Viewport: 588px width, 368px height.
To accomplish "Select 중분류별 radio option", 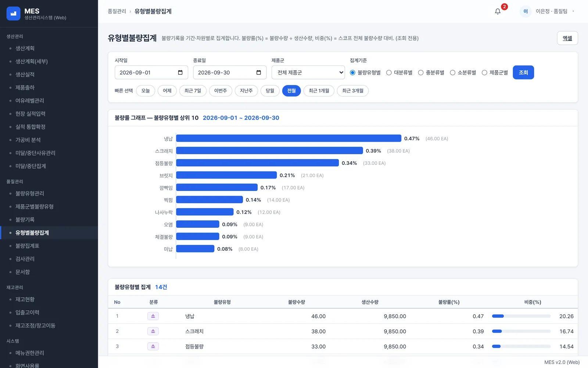I will coord(421,72).
